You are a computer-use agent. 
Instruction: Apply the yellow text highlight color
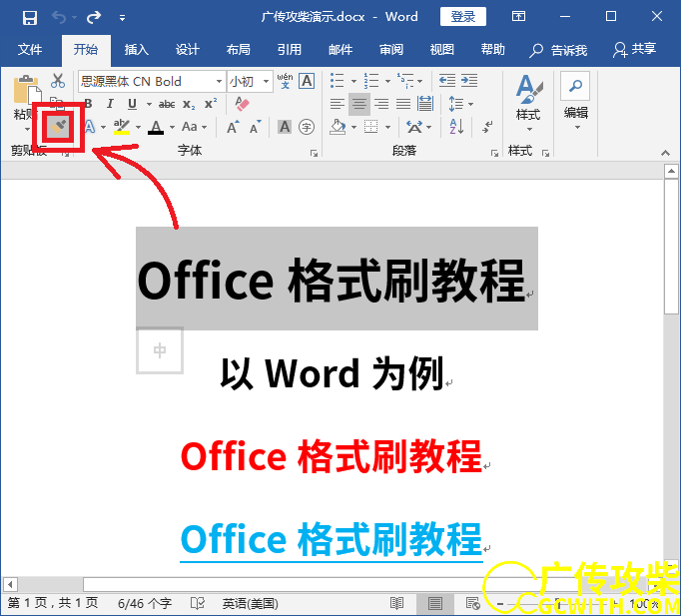click(x=122, y=127)
